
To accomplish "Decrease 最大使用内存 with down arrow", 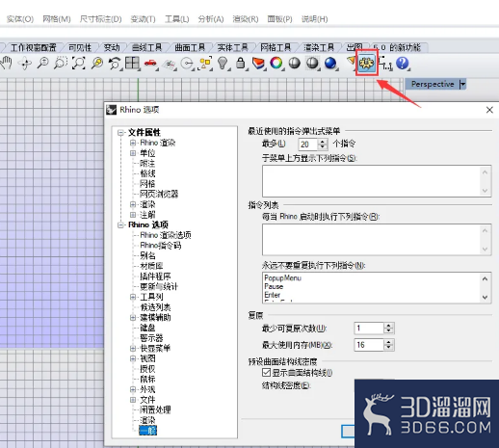I will 389,348.
